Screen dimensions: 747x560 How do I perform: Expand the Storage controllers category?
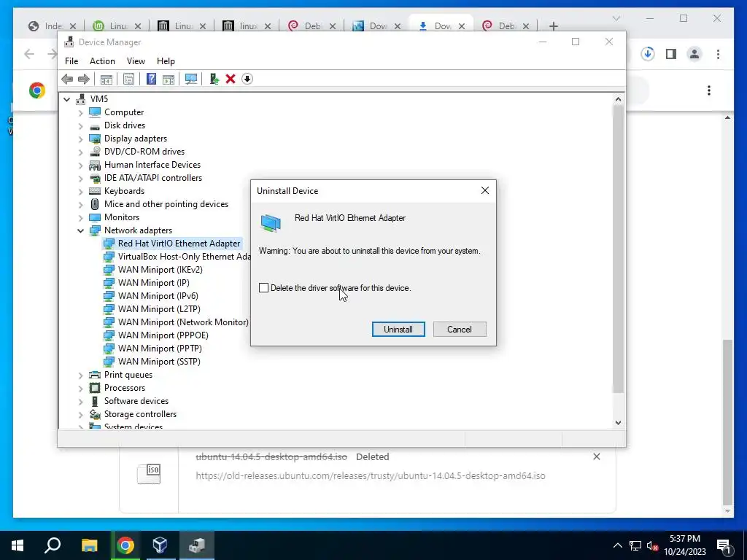tap(80, 415)
